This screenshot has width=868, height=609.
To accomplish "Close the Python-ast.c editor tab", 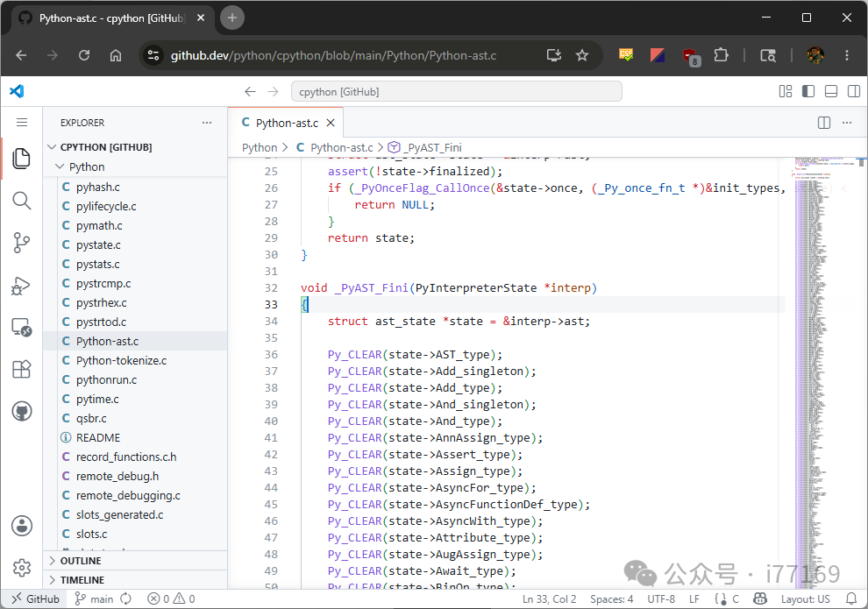I will tap(331, 123).
